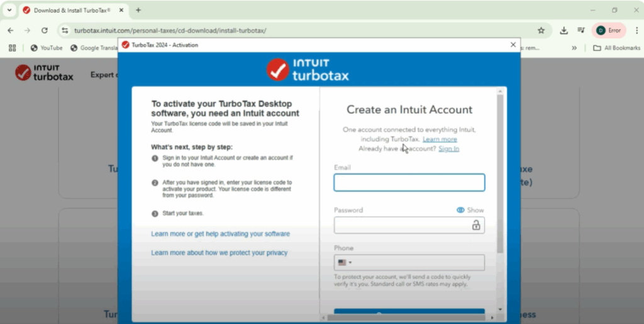Open the Error profile chip
Viewport: 644px width, 324px height.
tap(609, 30)
